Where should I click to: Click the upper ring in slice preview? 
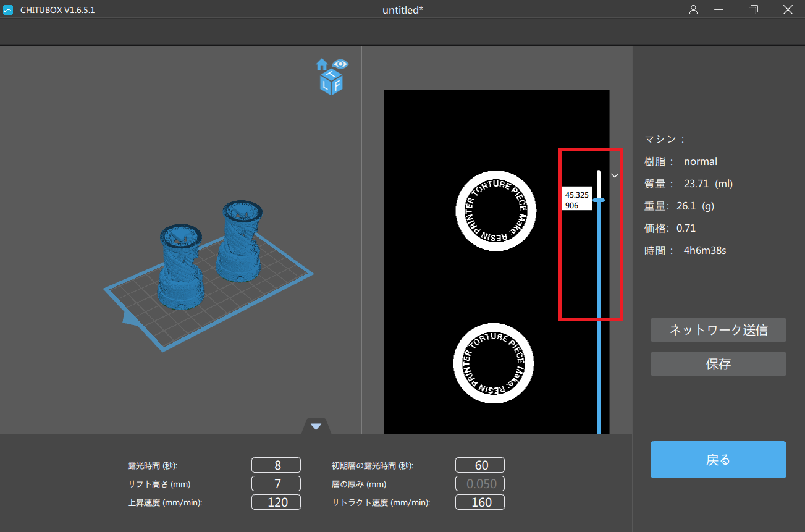pyautogui.click(x=496, y=211)
